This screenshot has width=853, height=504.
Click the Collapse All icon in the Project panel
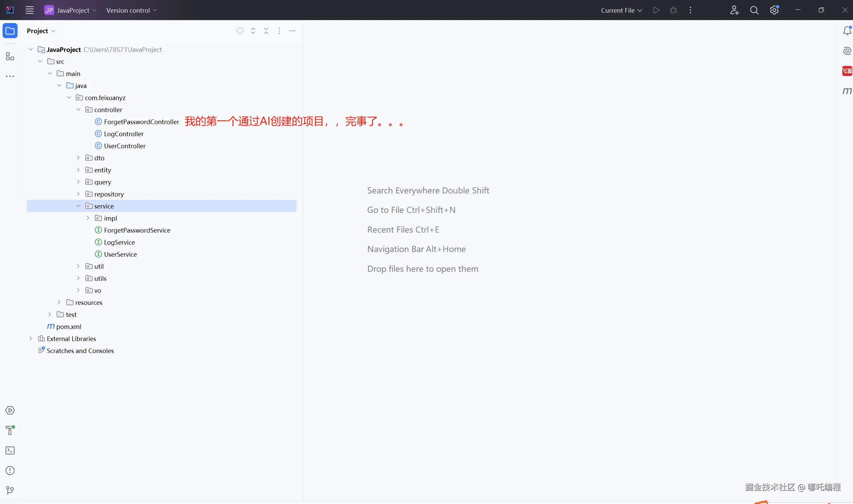266,31
